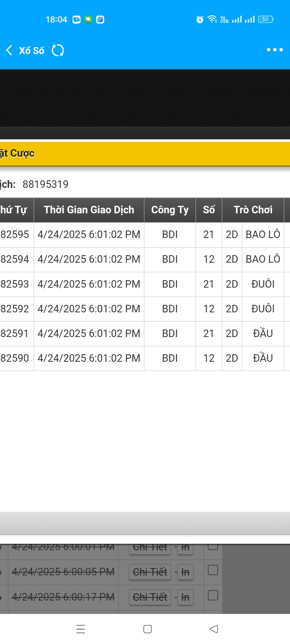Click the Công Ty column header

coord(170,210)
